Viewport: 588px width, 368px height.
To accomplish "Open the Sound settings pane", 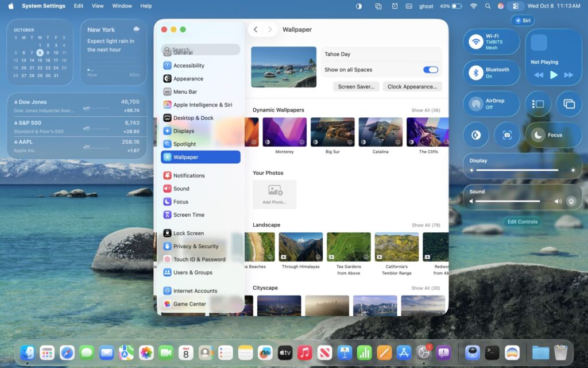I will pyautogui.click(x=180, y=189).
